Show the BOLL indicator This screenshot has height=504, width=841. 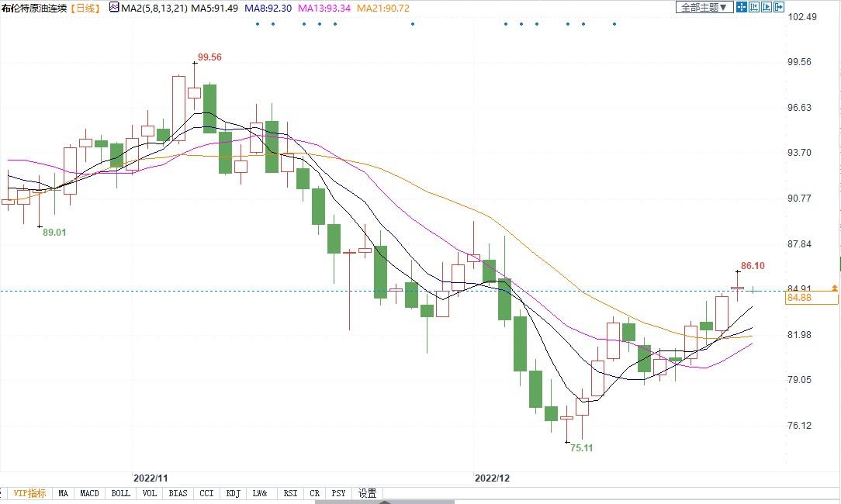click(120, 493)
